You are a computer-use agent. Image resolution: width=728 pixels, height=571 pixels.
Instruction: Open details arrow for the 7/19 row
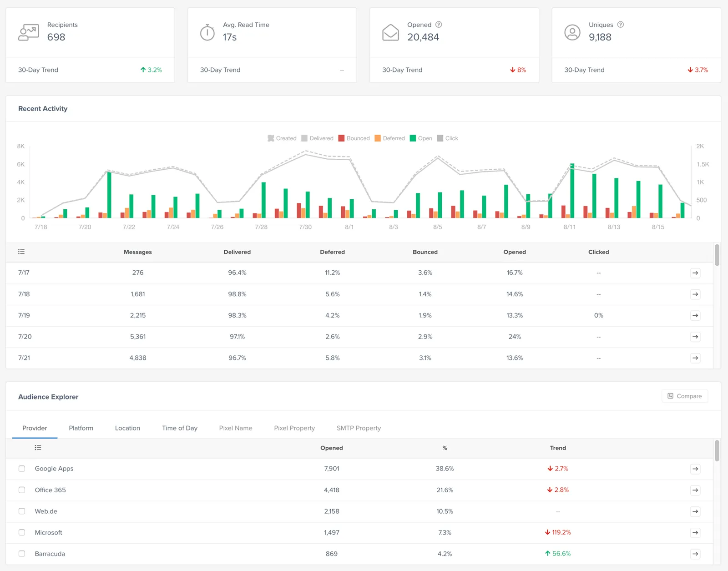click(x=695, y=315)
